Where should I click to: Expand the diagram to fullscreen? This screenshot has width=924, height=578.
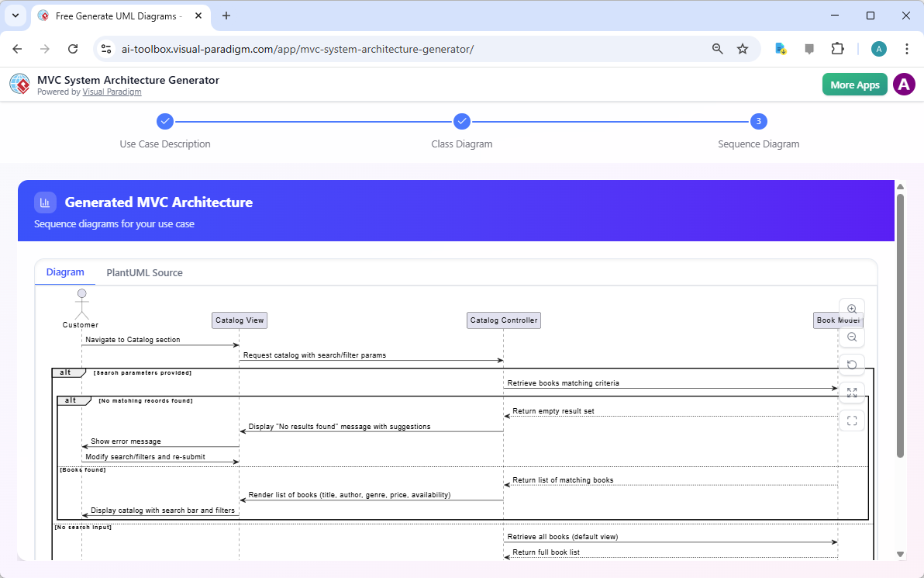pos(852,393)
